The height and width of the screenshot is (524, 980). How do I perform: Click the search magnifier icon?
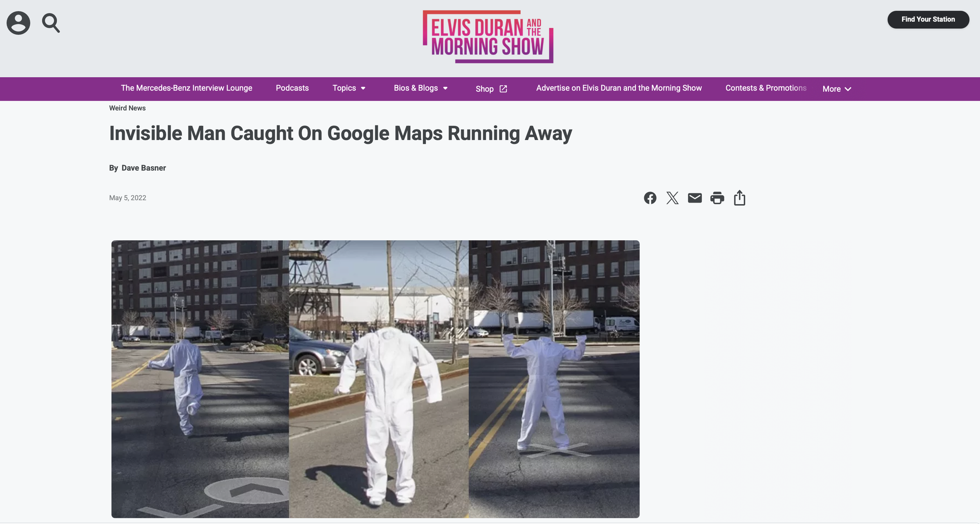(x=51, y=23)
